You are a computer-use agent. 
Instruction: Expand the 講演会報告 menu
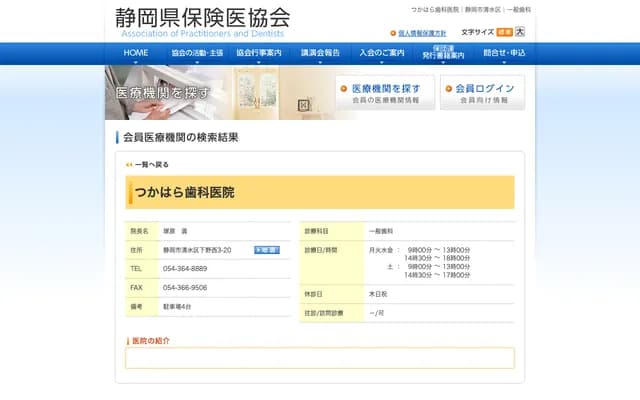(320, 53)
